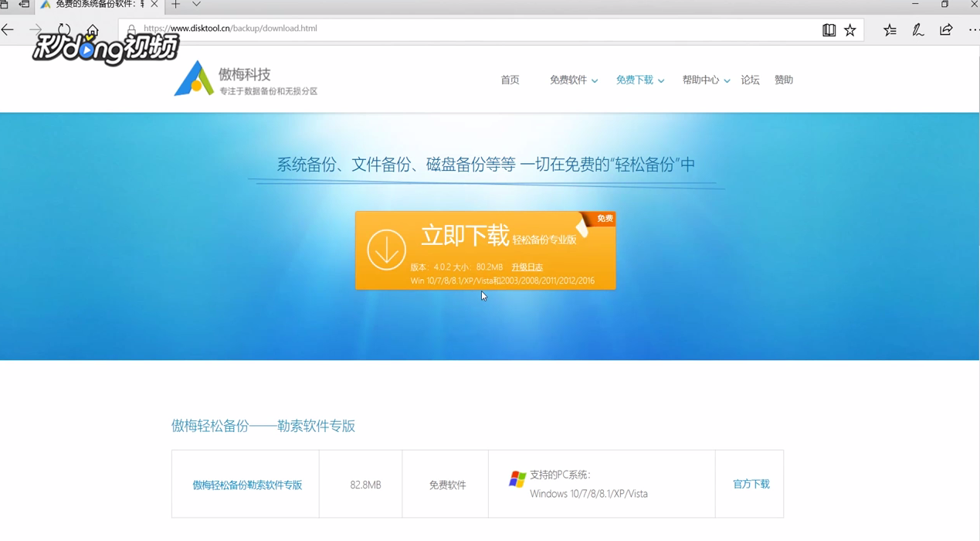The height and width of the screenshot is (541, 980).
Task: Click the 傲梅科技 logo
Action: [246, 79]
